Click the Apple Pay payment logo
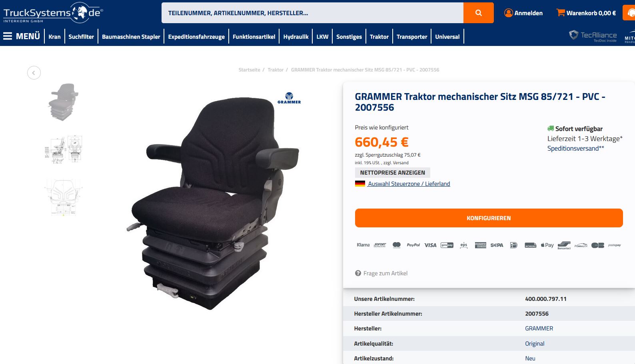 point(547,245)
